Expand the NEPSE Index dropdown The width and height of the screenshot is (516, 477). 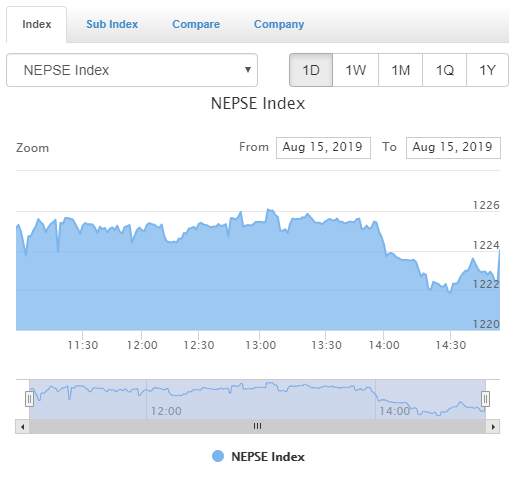(x=132, y=70)
